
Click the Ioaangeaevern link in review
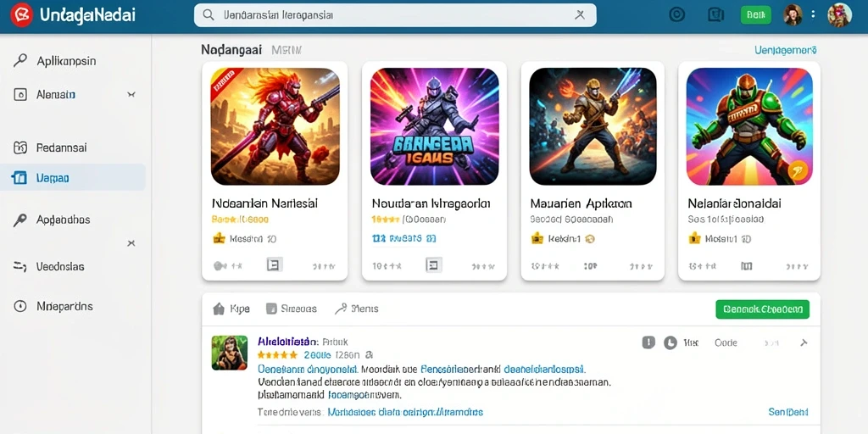(x=364, y=396)
